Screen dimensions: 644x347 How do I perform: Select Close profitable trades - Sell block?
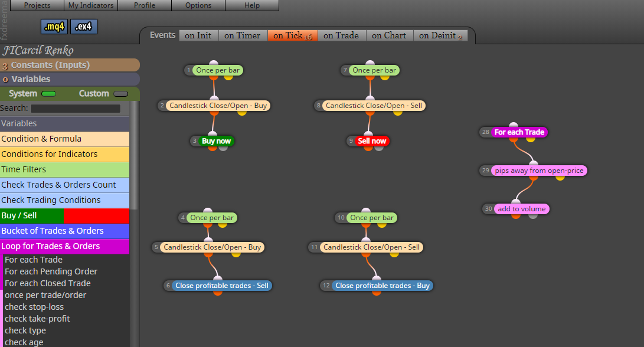click(222, 286)
